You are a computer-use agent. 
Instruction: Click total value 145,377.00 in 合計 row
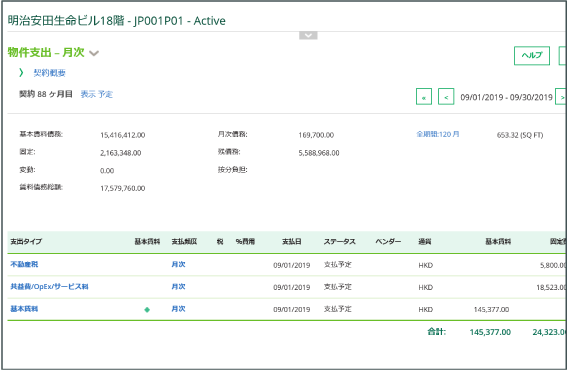[490, 332]
